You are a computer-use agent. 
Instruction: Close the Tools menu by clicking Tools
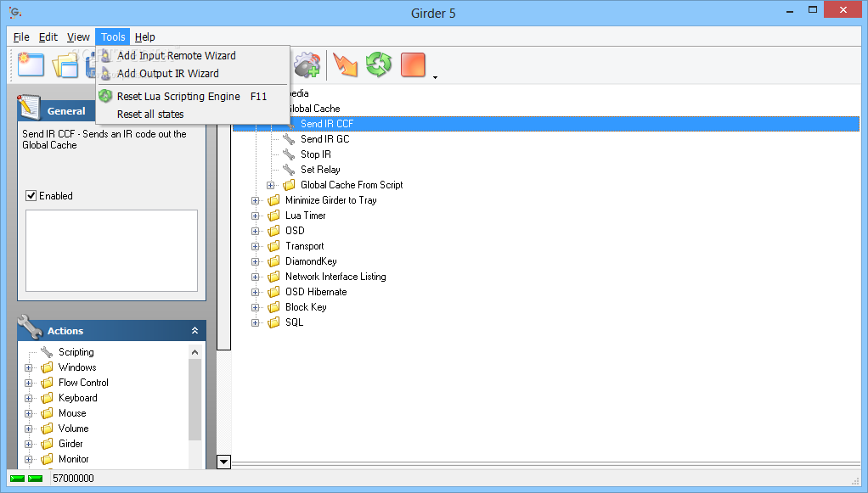(x=113, y=37)
